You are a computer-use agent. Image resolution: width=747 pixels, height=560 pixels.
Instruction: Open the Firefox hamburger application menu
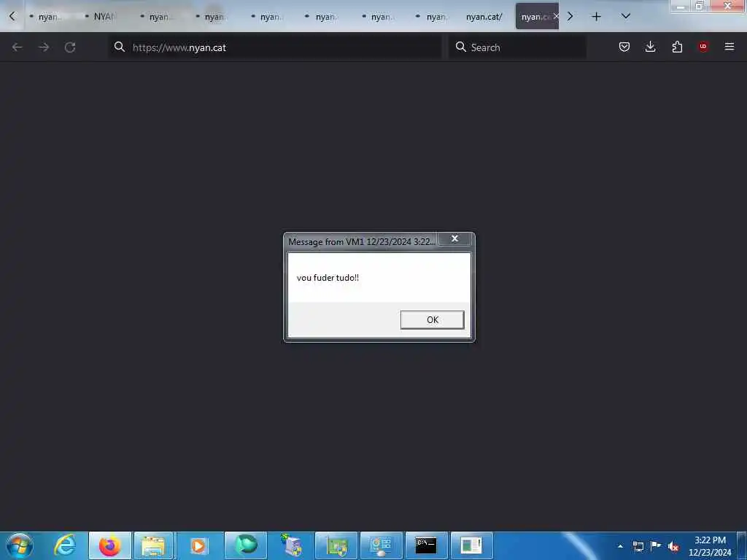[x=729, y=47]
